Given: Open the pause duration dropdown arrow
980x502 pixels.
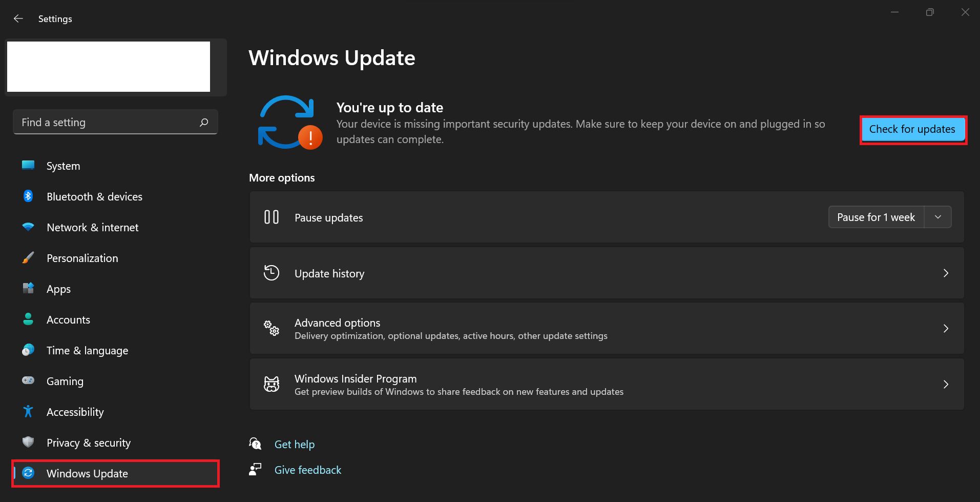Looking at the screenshot, I should [x=938, y=217].
